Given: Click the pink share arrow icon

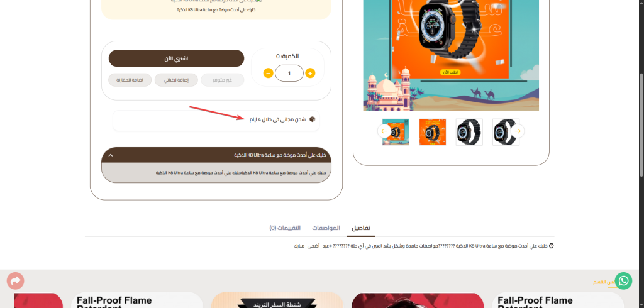Looking at the screenshot, I should 15,281.
